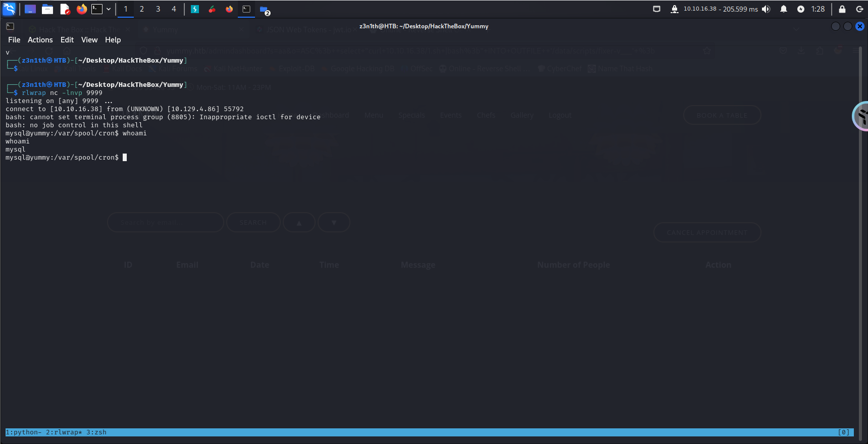This screenshot has width=868, height=444.
Task: Switch to workspace 3
Action: (158, 9)
